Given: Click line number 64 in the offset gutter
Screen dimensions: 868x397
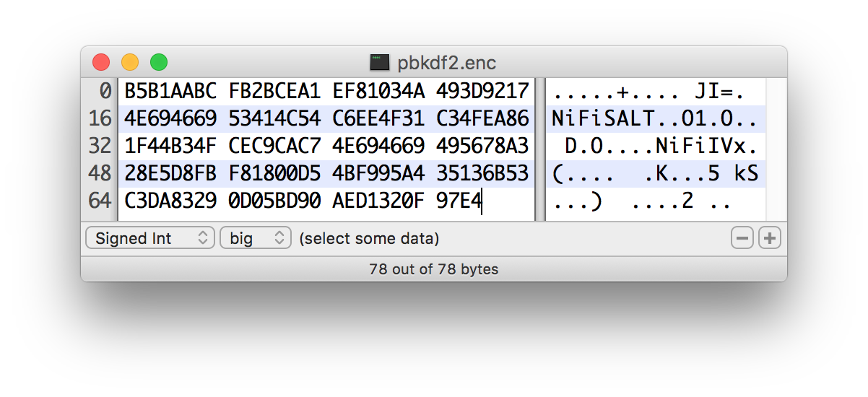Looking at the screenshot, I should coord(100,201).
